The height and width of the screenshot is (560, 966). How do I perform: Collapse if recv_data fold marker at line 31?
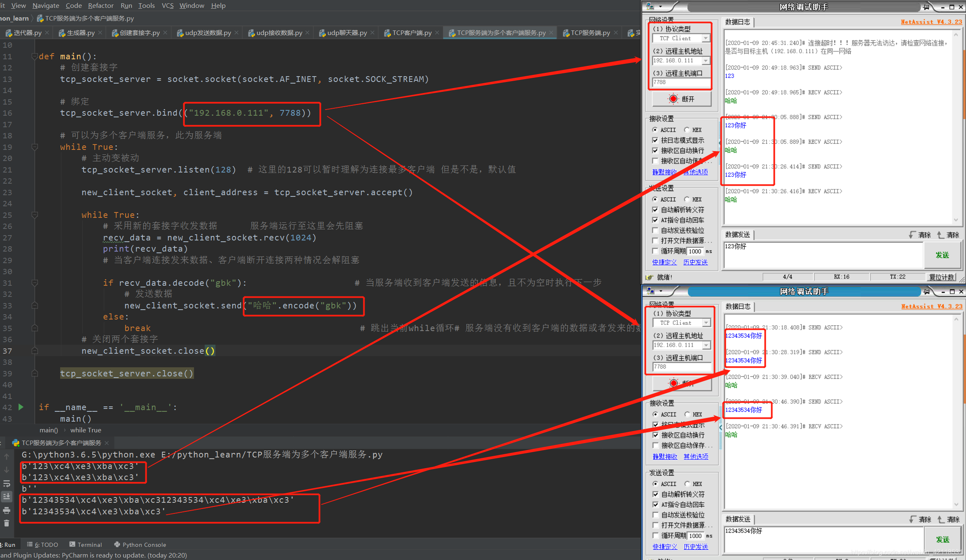coord(35,283)
